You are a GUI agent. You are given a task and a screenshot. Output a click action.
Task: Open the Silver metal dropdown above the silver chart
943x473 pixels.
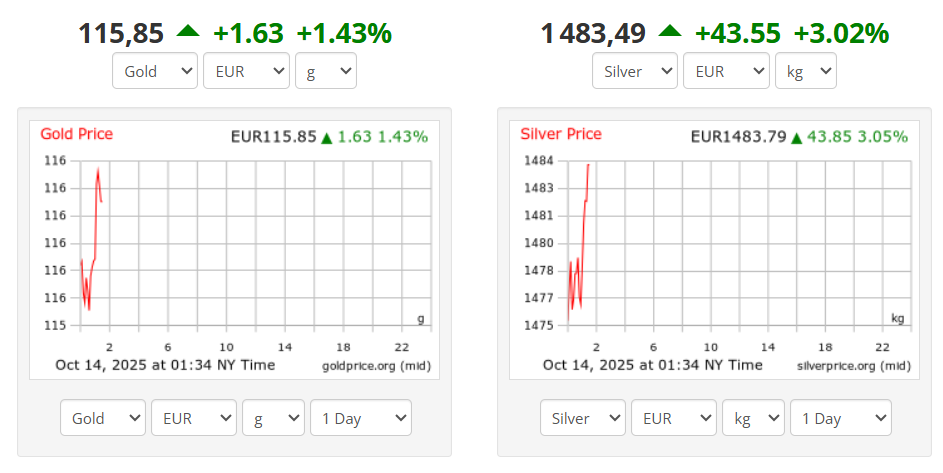635,71
